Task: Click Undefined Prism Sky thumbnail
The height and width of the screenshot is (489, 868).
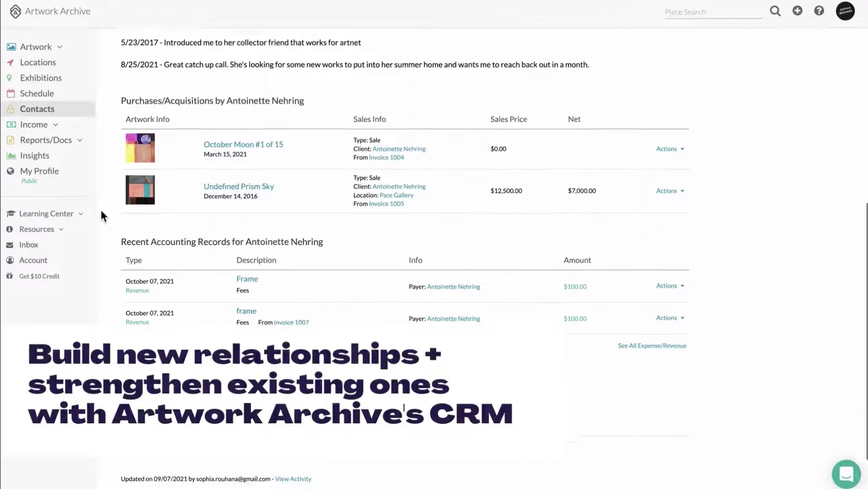Action: click(x=140, y=190)
